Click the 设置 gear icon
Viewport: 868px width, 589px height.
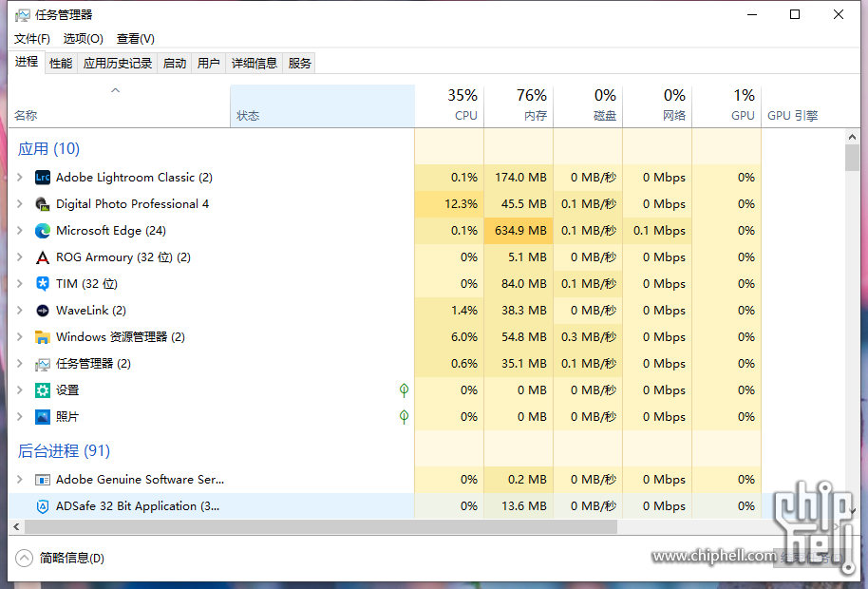(43, 390)
